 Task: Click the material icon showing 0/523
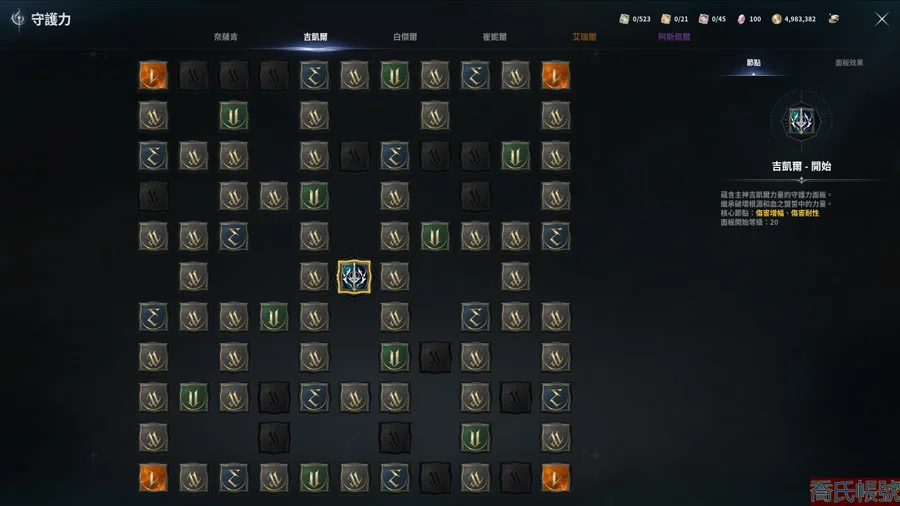[624, 19]
